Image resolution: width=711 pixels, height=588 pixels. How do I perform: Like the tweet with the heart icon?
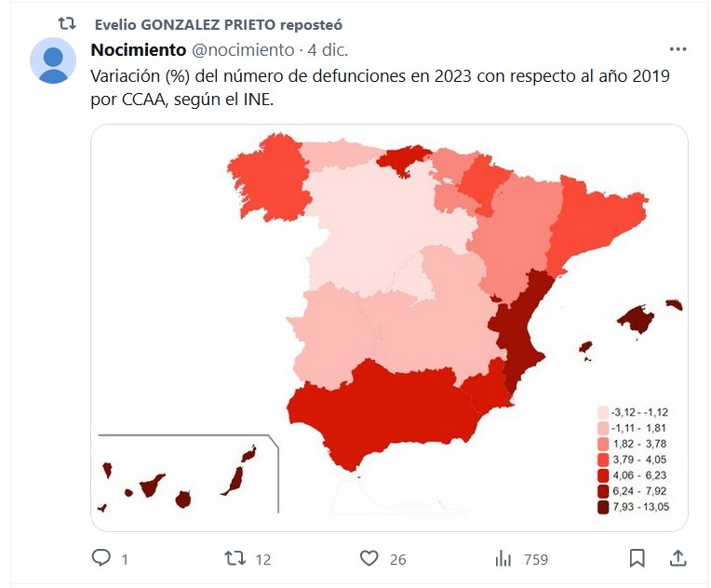point(369,558)
